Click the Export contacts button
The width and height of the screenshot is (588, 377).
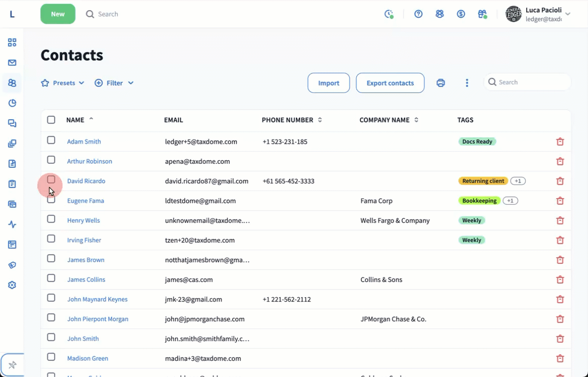[x=390, y=83]
